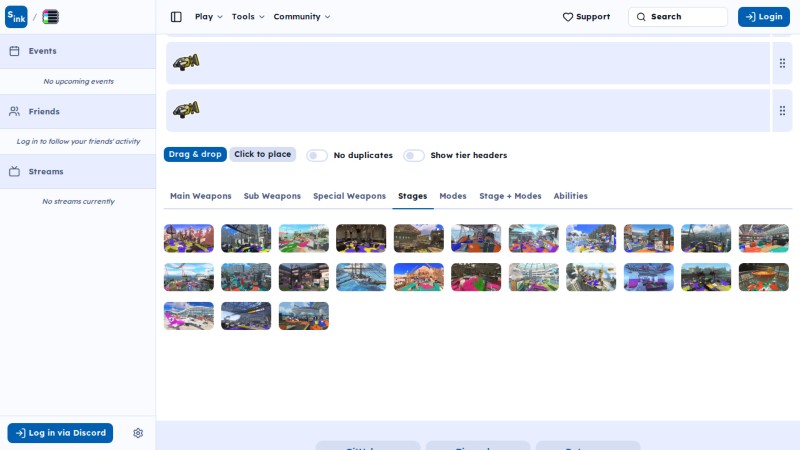
Task: Select the Crableg Capital stage thumbnail
Action: tap(591, 277)
